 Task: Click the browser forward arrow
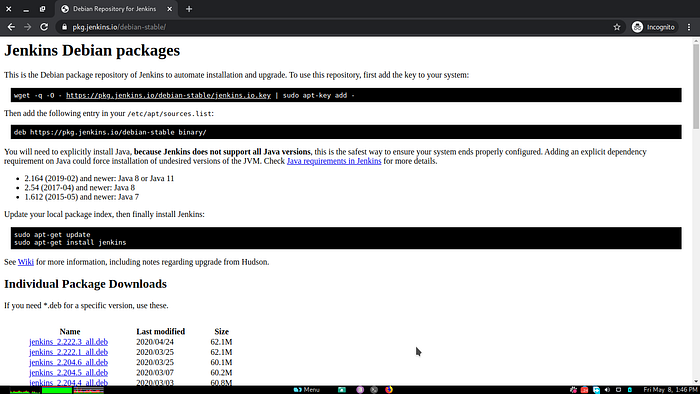point(28,27)
